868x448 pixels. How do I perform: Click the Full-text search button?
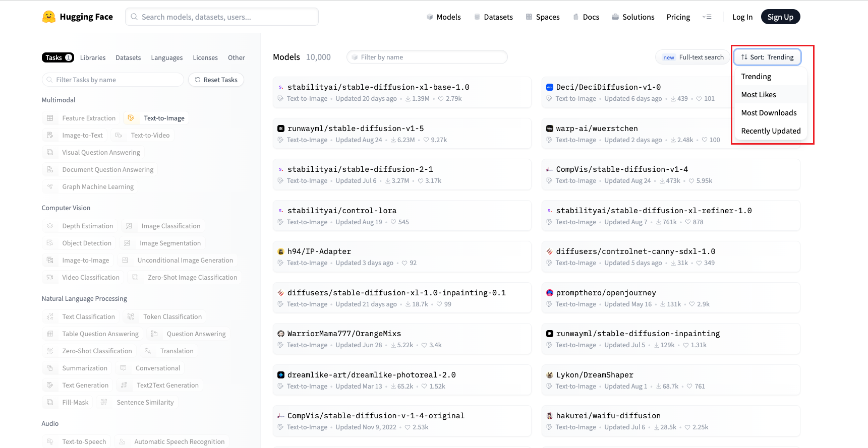[693, 57]
